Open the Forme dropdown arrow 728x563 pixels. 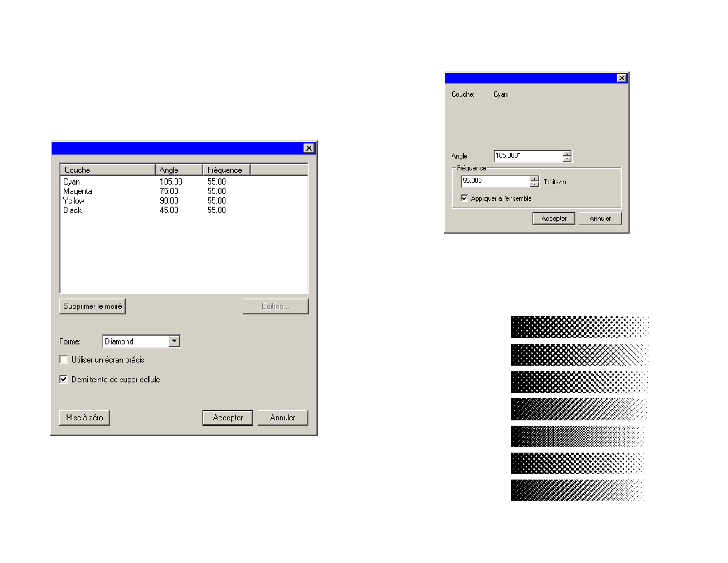175,341
